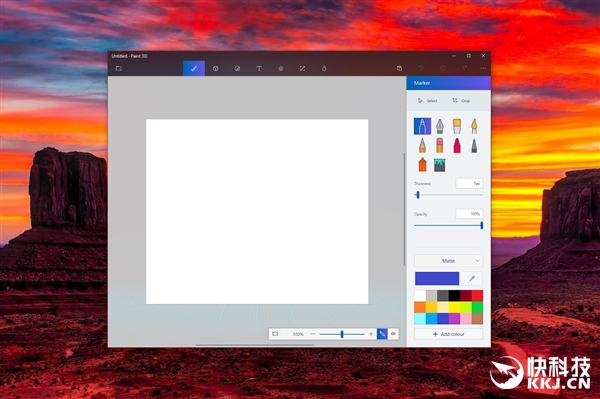Click the Thickness value input field
The height and width of the screenshot is (399, 600).
tap(470, 184)
